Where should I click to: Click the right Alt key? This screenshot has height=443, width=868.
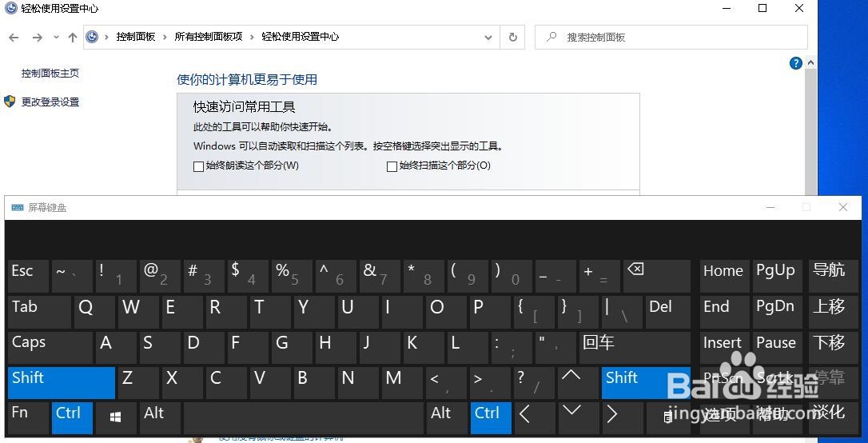point(448,417)
